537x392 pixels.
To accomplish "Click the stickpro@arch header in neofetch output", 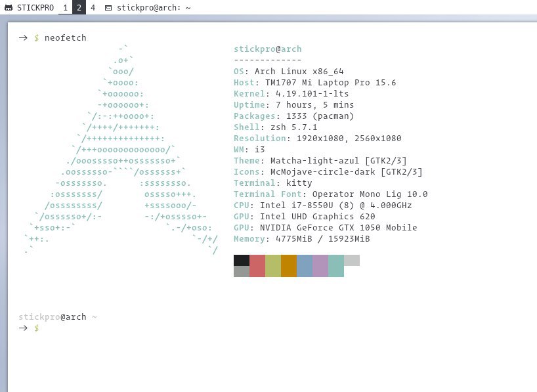I will [x=267, y=49].
